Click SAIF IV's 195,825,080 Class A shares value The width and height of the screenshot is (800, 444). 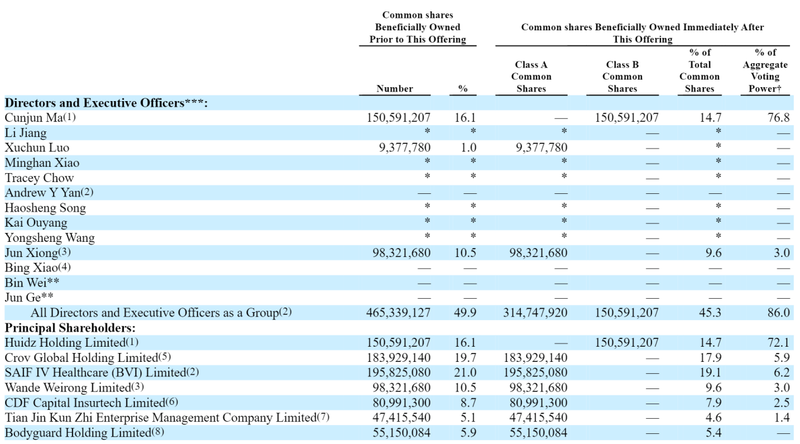coord(535,373)
